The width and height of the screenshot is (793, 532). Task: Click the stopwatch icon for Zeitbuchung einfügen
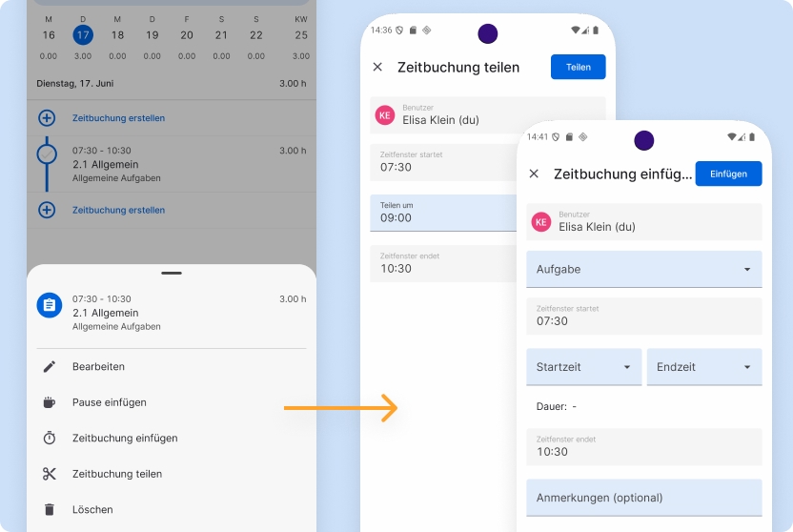pyautogui.click(x=50, y=439)
